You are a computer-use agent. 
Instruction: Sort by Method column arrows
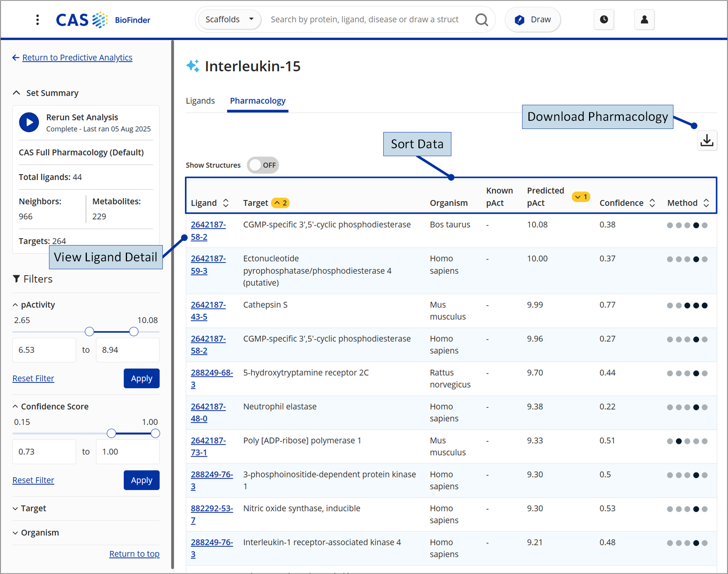point(706,203)
